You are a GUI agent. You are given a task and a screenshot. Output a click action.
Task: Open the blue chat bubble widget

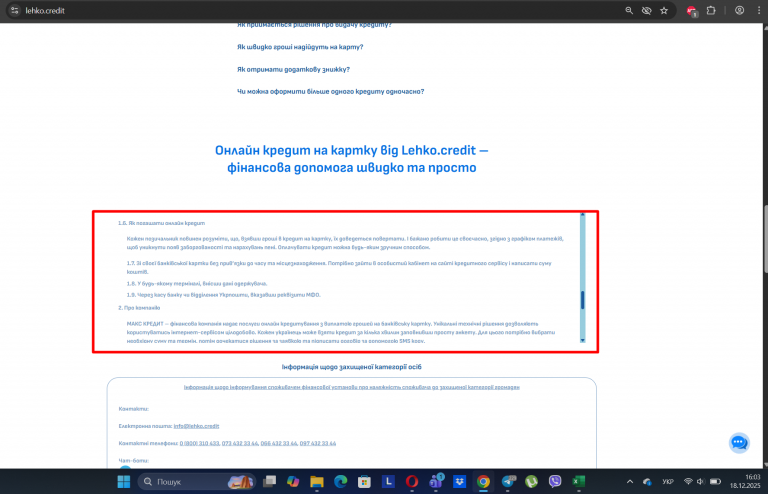739,443
